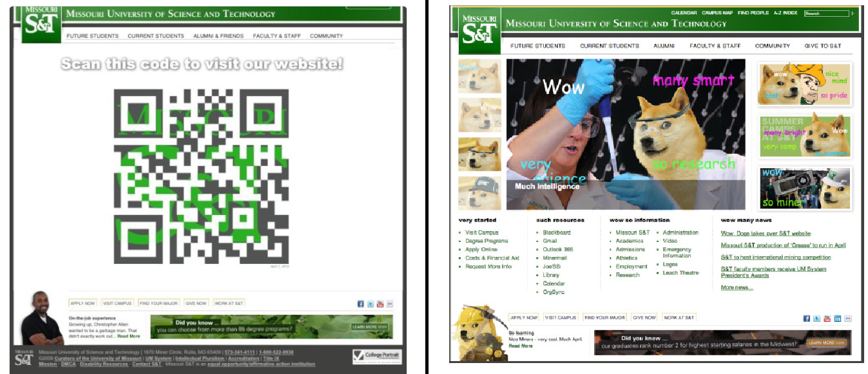The width and height of the screenshot is (868, 374).
Task: Click Apply Now button on QR code page
Action: point(83,303)
